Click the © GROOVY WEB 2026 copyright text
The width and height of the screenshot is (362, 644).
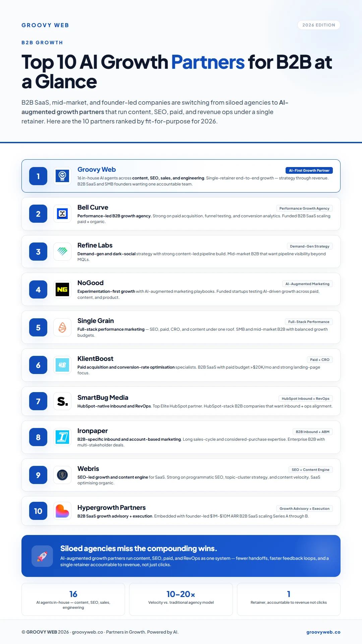click(x=45, y=632)
